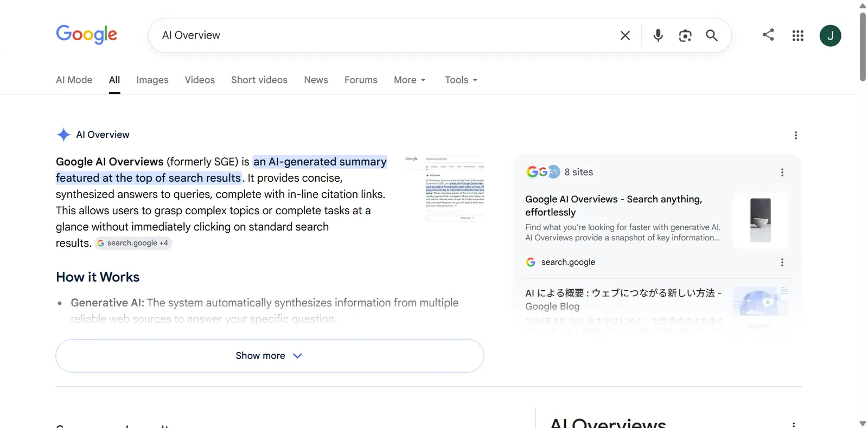Switch to the AI Mode tab

pyautogui.click(x=74, y=80)
